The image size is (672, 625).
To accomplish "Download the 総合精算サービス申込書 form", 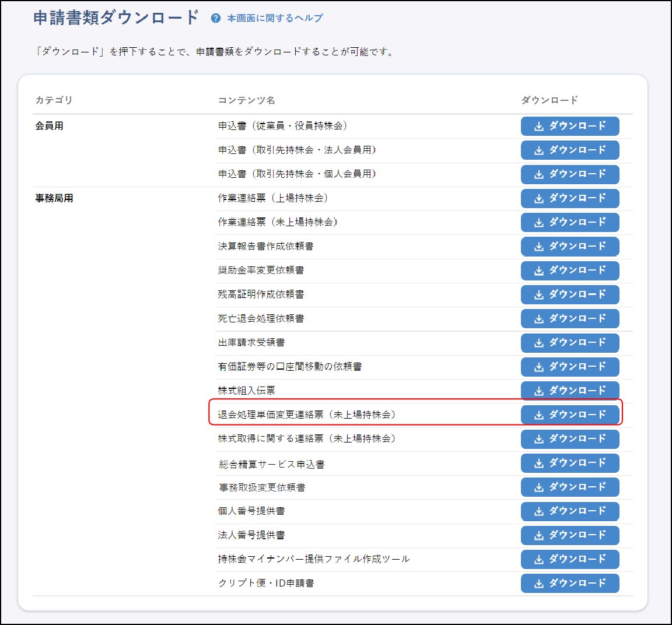I will 569,463.
